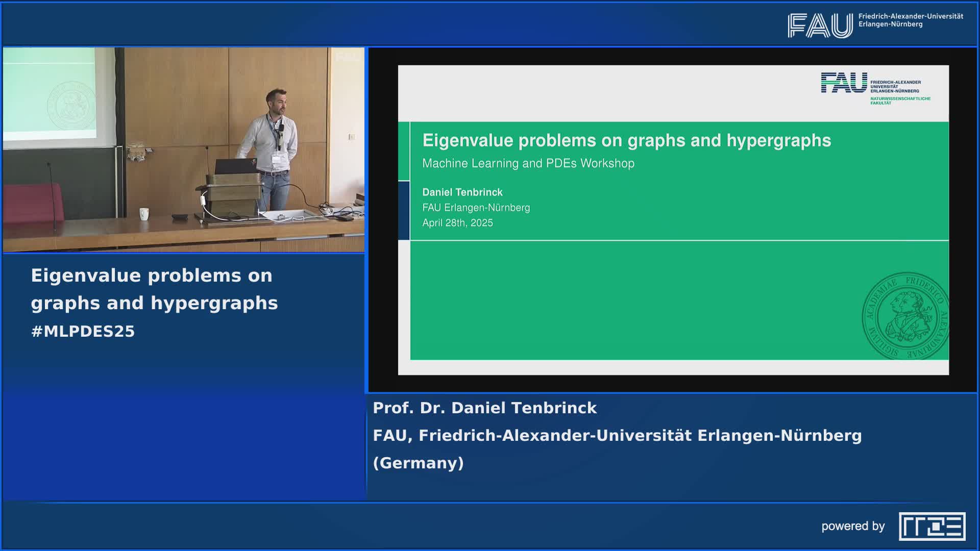The width and height of the screenshot is (980, 551).
Task: Select the speaker camera video thumbnail
Action: (x=184, y=150)
